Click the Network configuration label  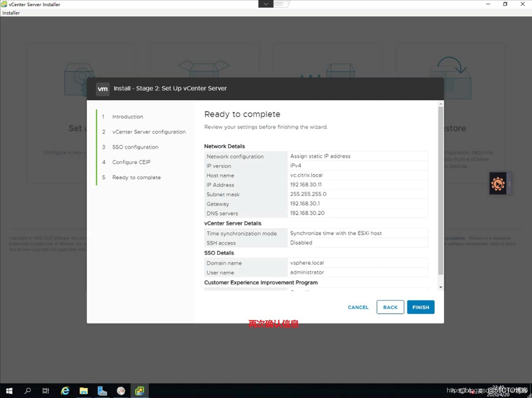[235, 157]
